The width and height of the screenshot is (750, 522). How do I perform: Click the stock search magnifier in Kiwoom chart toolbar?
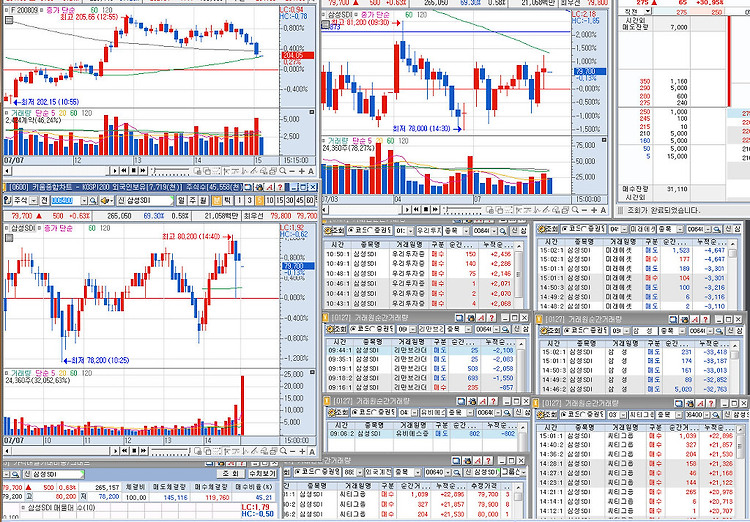click(x=93, y=200)
